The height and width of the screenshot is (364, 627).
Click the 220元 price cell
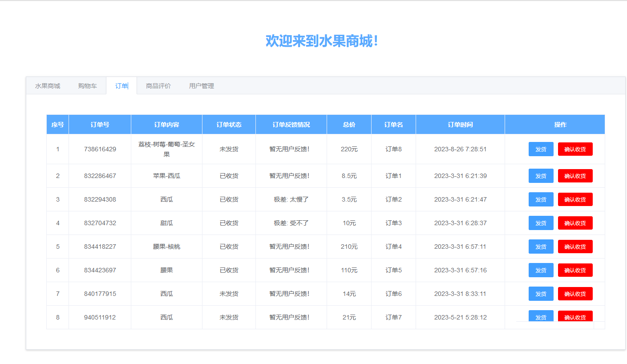click(349, 149)
